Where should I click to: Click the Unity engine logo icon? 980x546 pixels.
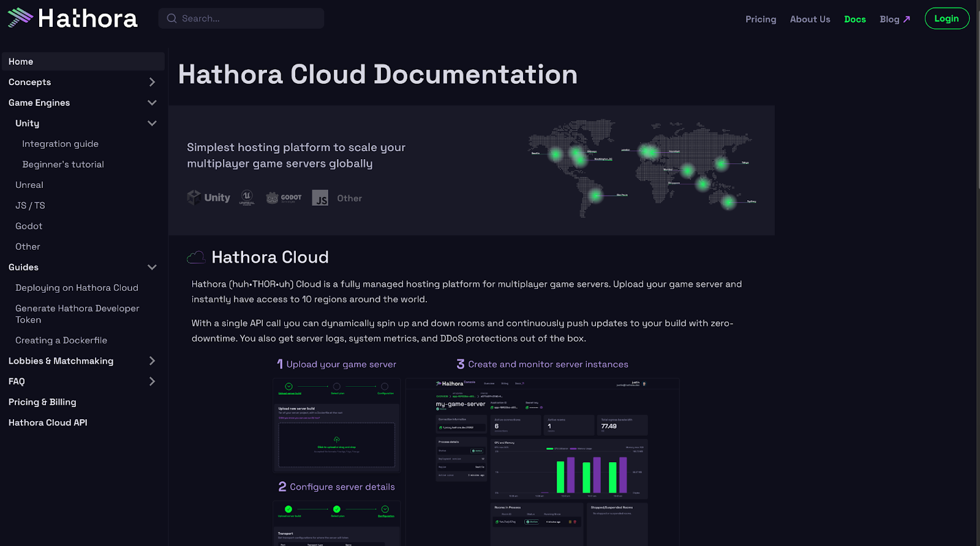[x=194, y=197]
